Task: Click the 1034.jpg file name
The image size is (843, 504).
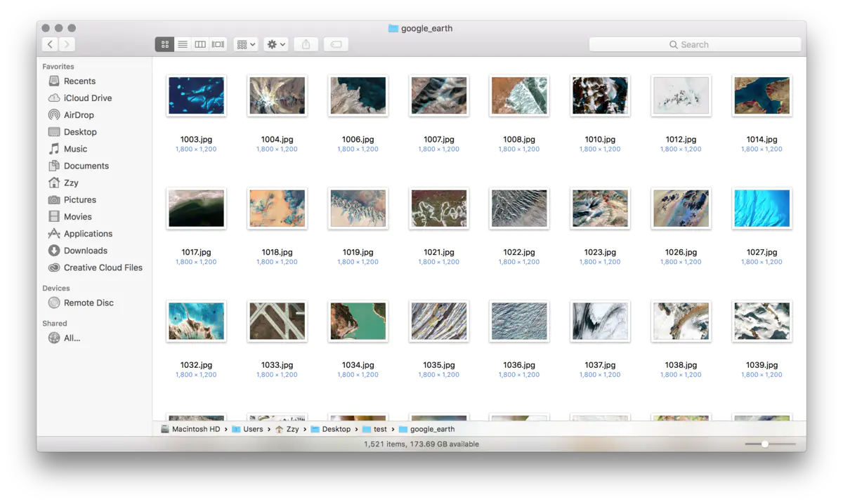Action: 358,365
